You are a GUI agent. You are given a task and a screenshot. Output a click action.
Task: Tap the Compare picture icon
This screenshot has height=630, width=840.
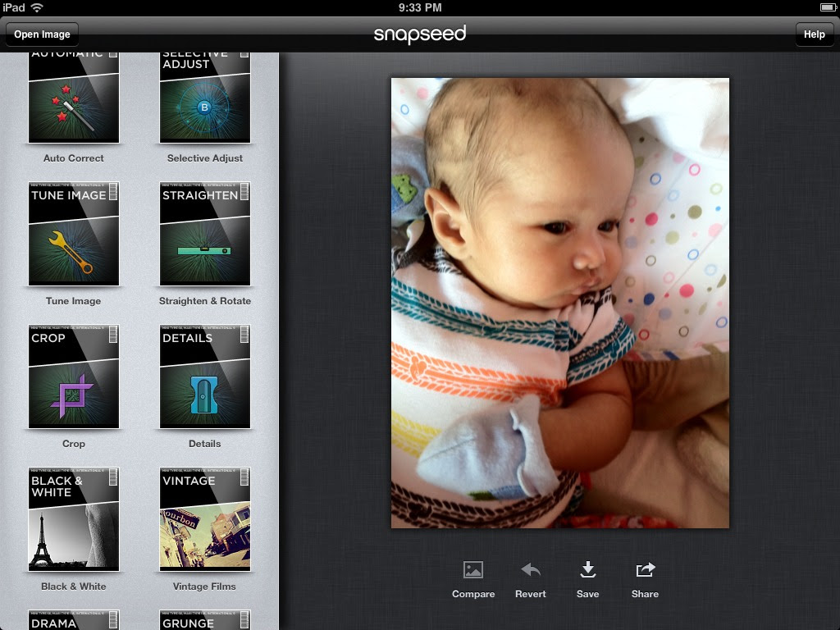tap(473, 569)
